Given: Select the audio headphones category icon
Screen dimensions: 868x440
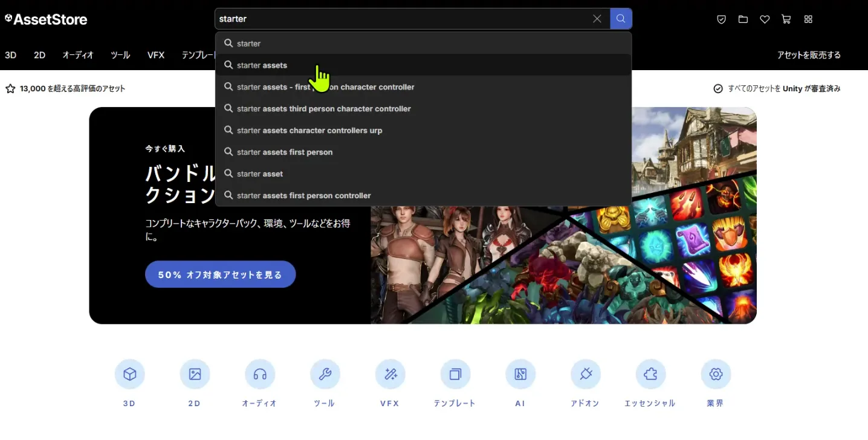Looking at the screenshot, I should 260,375.
